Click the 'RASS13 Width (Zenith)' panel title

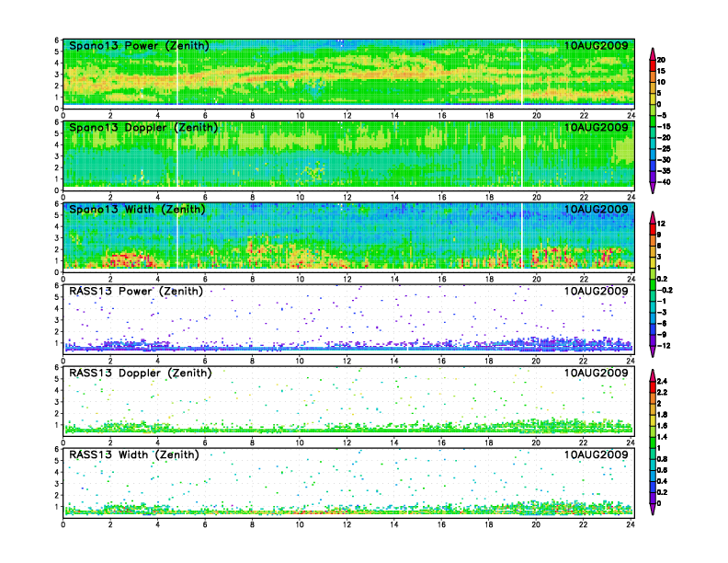click(133, 454)
